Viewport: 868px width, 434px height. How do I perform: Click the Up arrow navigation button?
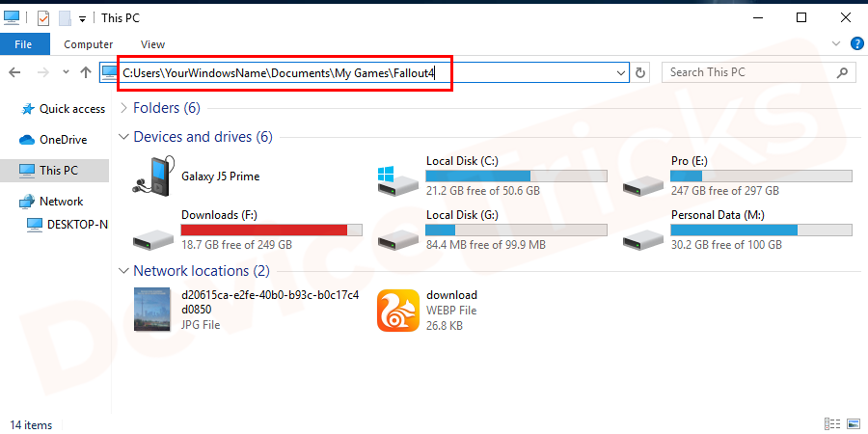pos(85,72)
